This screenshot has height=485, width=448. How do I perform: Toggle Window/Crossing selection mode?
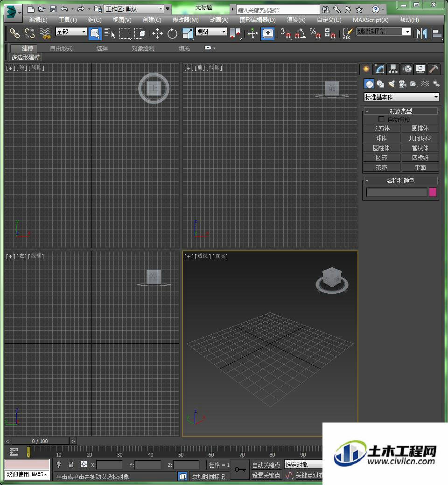tap(140, 33)
